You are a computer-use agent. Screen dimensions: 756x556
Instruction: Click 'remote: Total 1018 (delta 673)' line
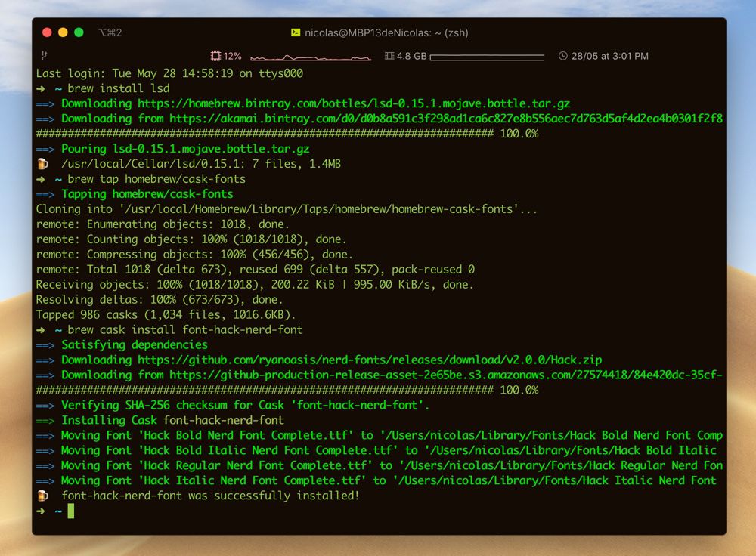tap(255, 270)
